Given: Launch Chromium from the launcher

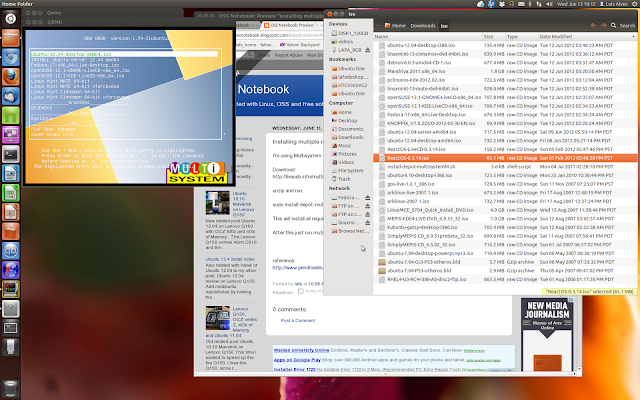Looking at the screenshot, I should (11, 58).
